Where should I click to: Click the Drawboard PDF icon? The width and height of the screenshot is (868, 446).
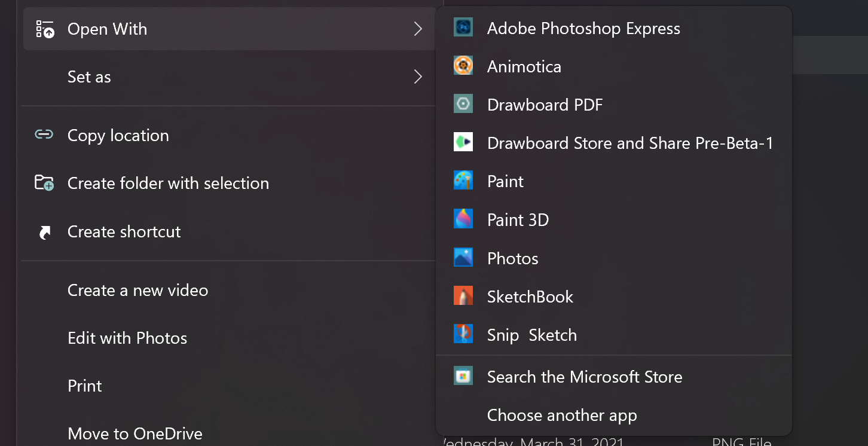[x=463, y=104]
